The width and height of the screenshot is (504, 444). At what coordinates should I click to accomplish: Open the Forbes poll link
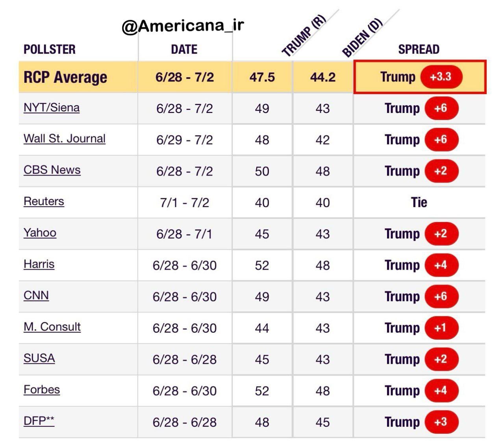pyautogui.click(x=42, y=390)
